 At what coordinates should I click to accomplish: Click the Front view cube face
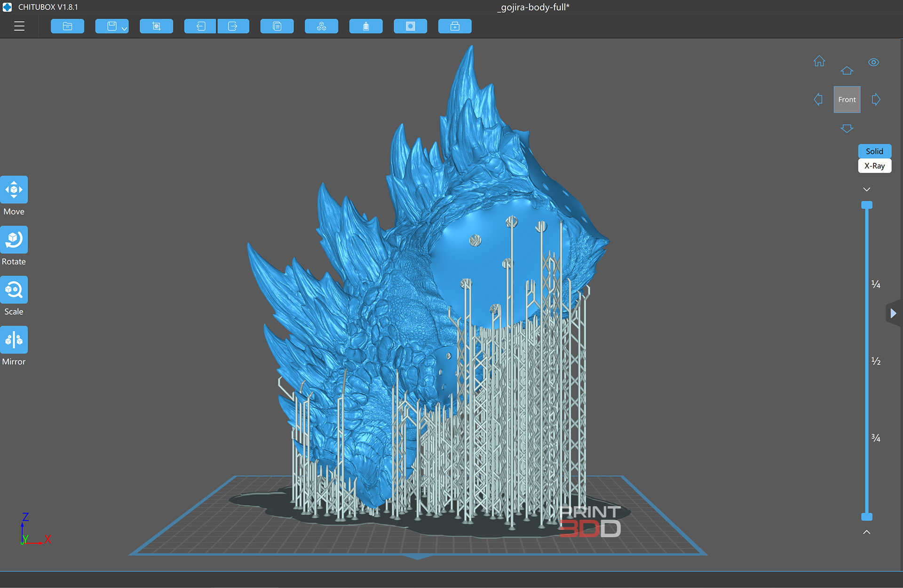pos(847,99)
